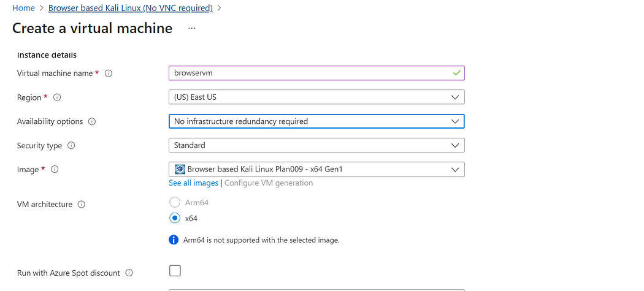Click info icon beside Azure Spot discount

pos(129,273)
